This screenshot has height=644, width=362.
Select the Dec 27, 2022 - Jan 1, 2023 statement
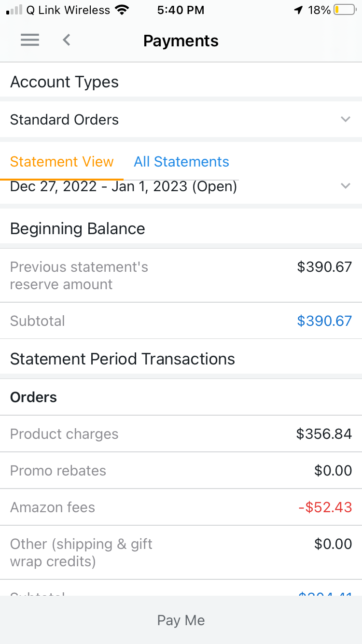[x=124, y=186]
